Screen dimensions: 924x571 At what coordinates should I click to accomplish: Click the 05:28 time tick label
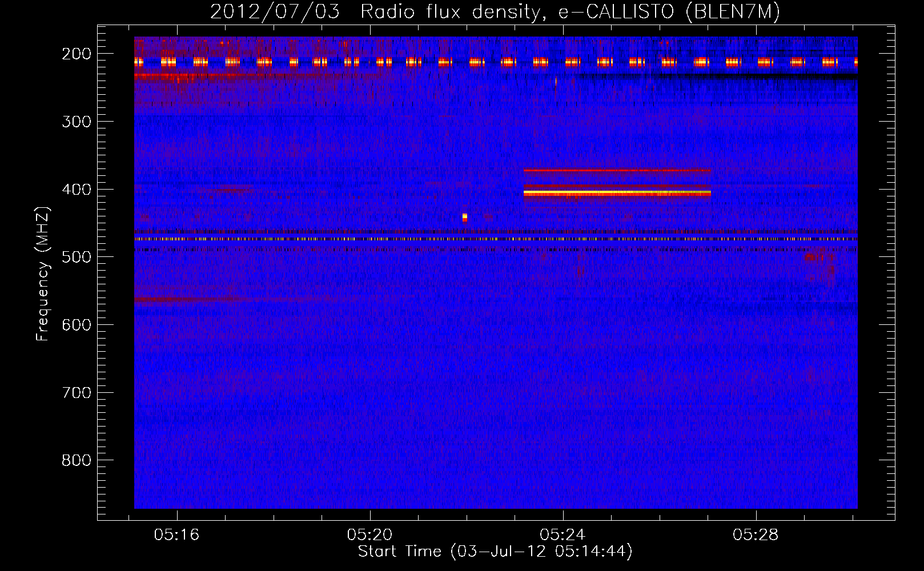click(756, 535)
